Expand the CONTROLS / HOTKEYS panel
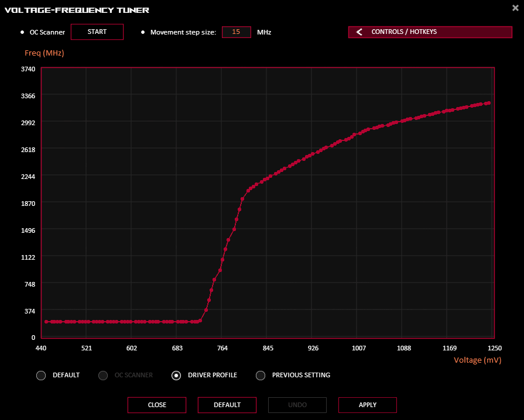Viewport: 524px width, 420px height. pos(430,32)
